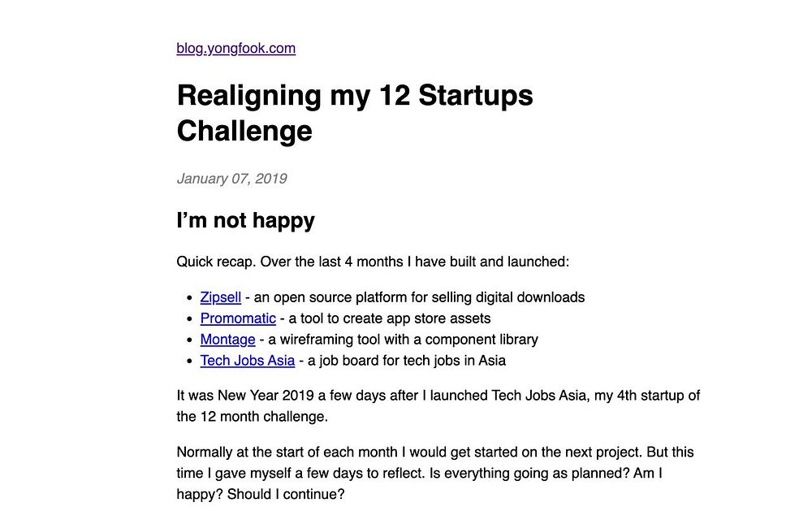The height and width of the screenshot is (511, 812).
Task: Click the Realigning my 12 Startups Challenge title
Action: tap(355, 112)
